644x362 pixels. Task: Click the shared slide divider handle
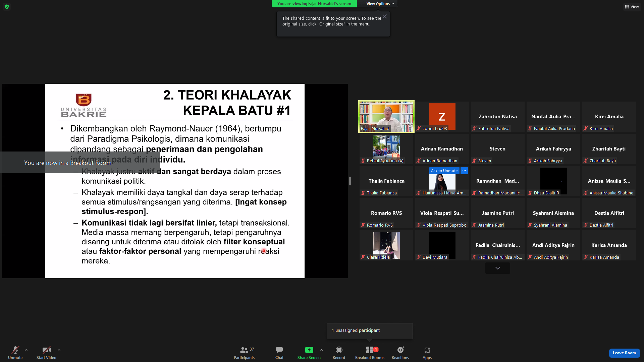[x=350, y=181]
